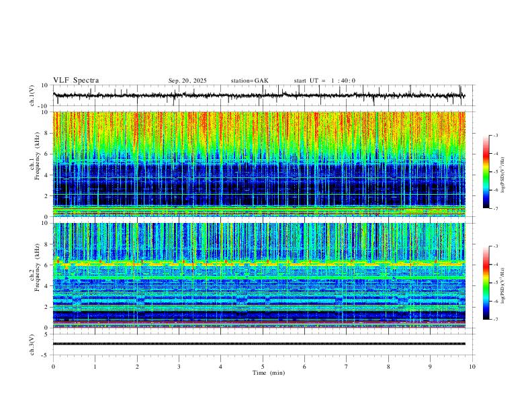
Task: Click the '-5' label on lower colorbar
Action: click(496, 283)
